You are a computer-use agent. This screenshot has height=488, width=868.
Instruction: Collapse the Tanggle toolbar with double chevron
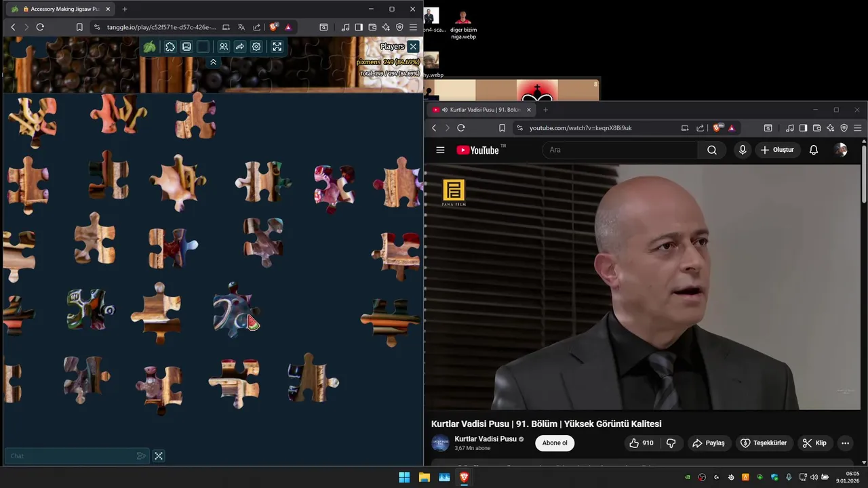click(213, 62)
